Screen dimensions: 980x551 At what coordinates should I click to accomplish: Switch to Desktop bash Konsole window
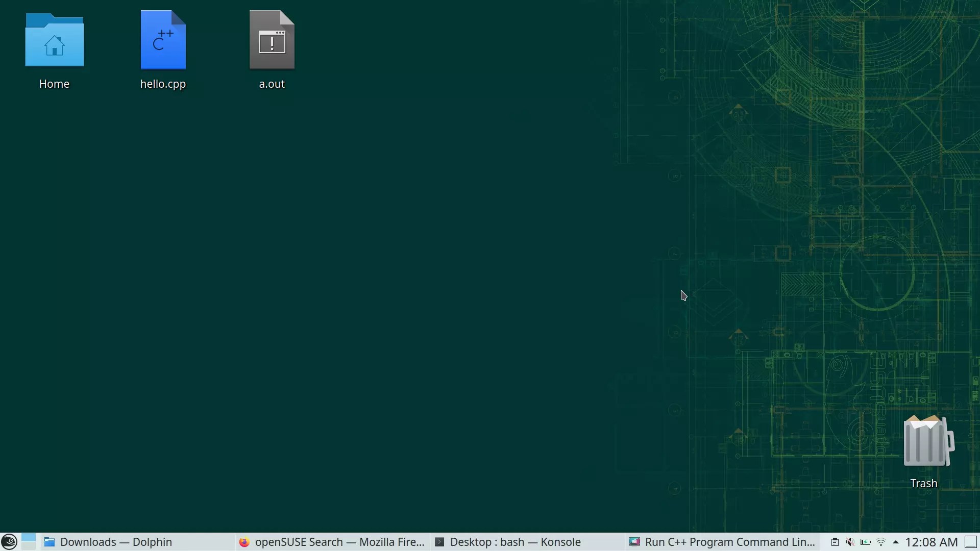[508, 542]
